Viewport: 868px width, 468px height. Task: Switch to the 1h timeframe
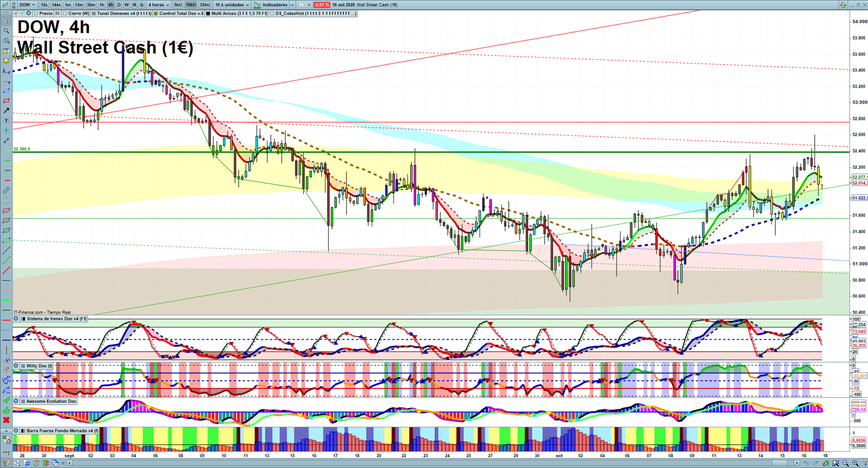point(101,5)
